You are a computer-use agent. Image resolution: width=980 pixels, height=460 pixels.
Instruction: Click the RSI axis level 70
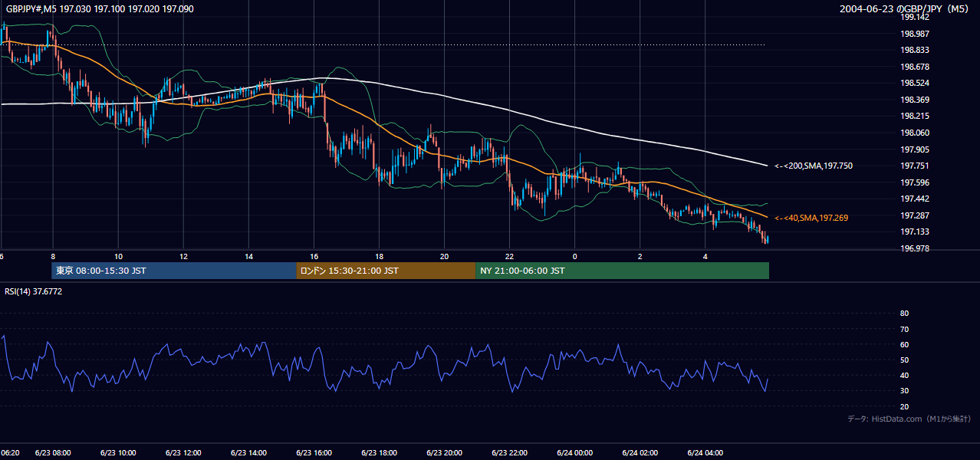coord(904,329)
